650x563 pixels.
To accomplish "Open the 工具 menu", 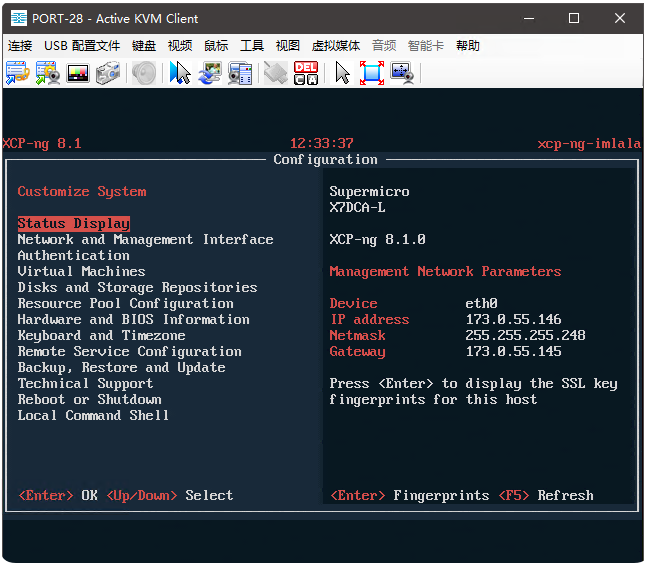I will pos(252,46).
